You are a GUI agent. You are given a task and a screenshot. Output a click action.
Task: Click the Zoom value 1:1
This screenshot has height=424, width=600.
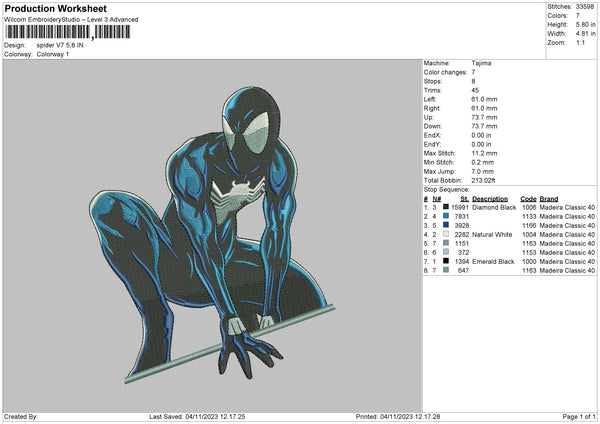point(580,42)
